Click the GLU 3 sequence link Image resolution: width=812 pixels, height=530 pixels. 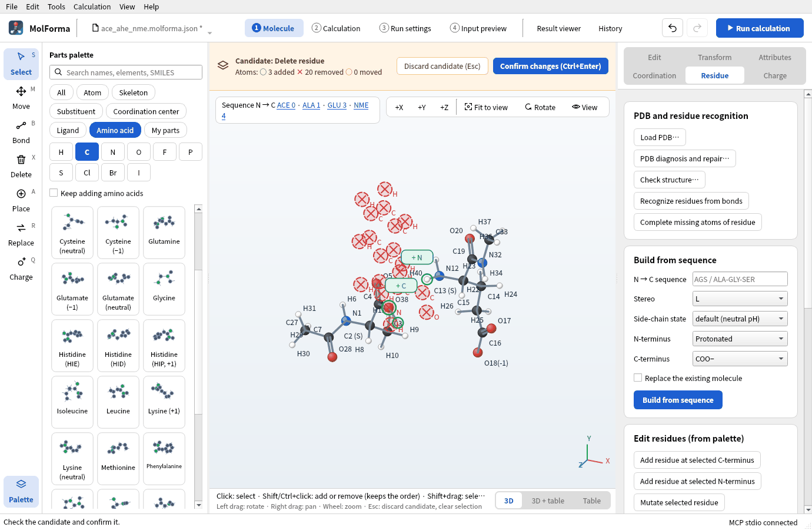pyautogui.click(x=337, y=105)
